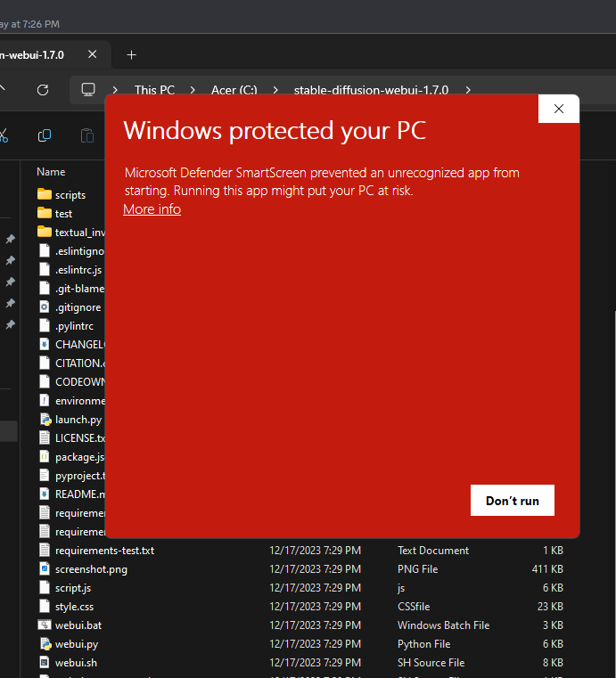
Task: Click the CSSfile type cell
Action: (414, 607)
